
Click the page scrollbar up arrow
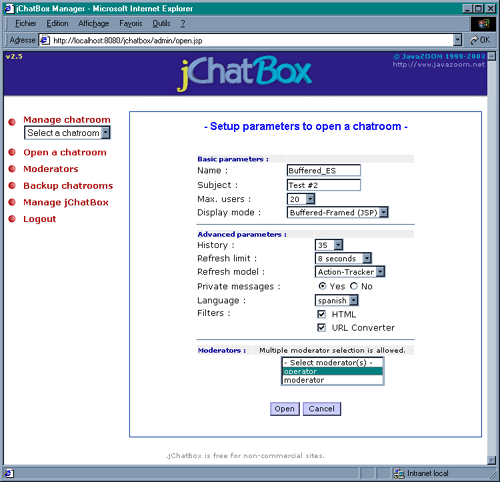[492, 56]
